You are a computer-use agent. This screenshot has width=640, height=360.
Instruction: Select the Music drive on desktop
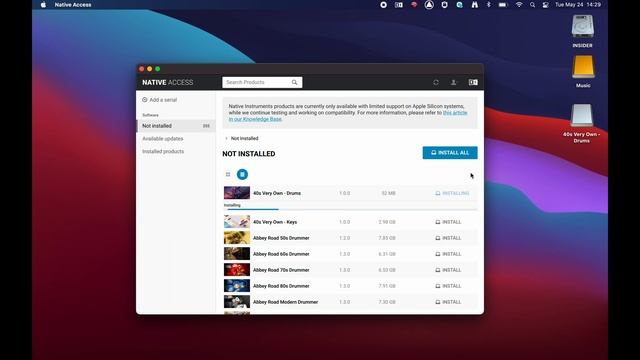tap(583, 72)
